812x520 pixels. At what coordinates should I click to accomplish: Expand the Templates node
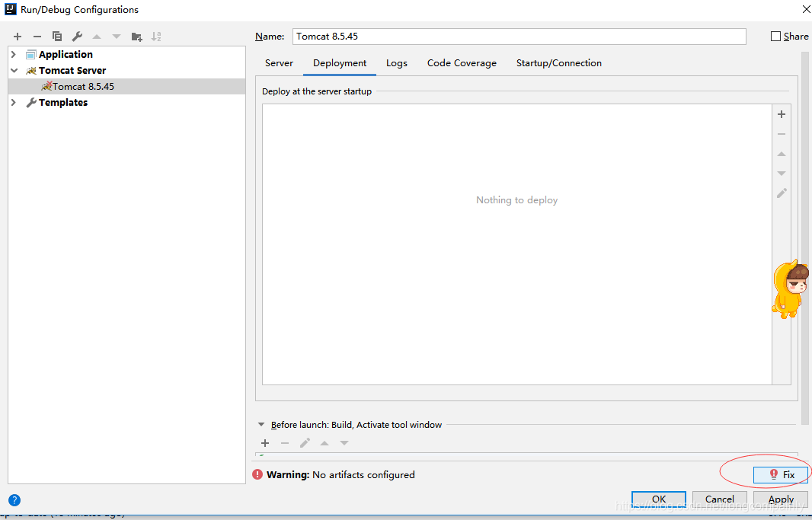click(14, 103)
